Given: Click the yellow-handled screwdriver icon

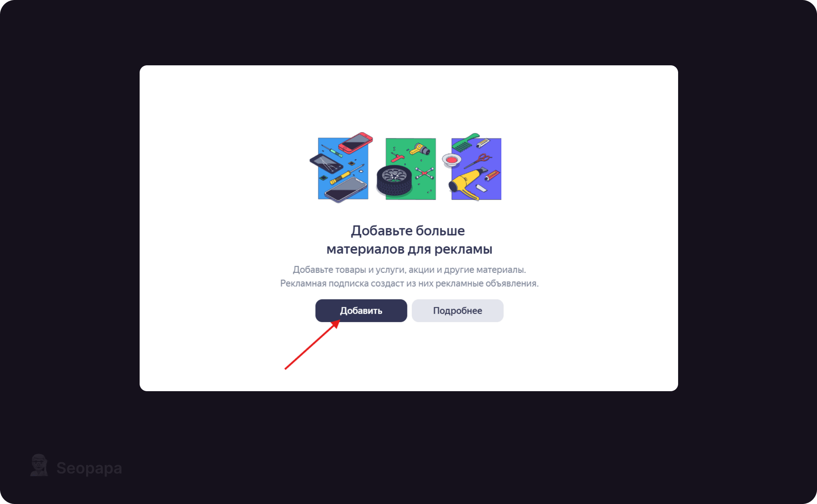Looking at the screenshot, I should click(346, 174).
